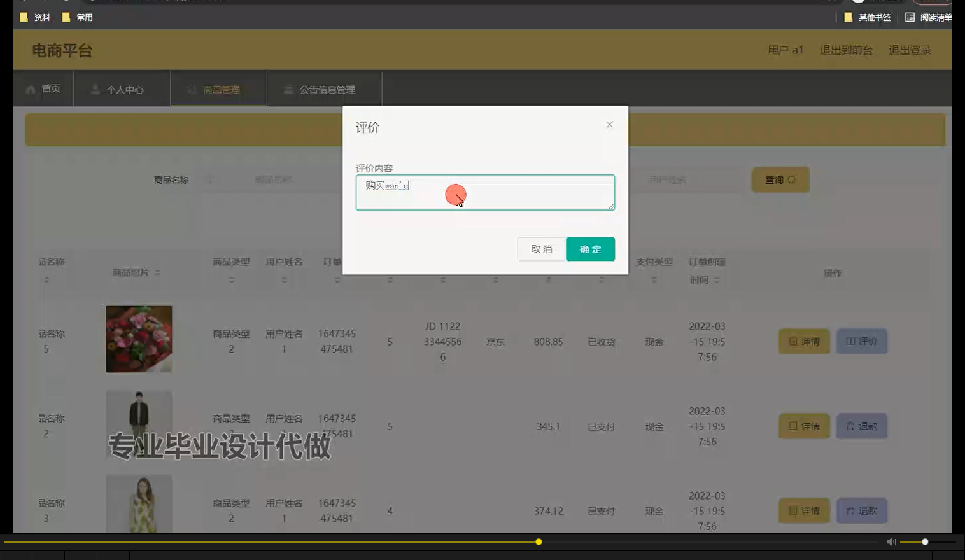Screen dimensions: 965x560
Task: Click the magnifier icon in 查询 button
Action: tap(792, 179)
